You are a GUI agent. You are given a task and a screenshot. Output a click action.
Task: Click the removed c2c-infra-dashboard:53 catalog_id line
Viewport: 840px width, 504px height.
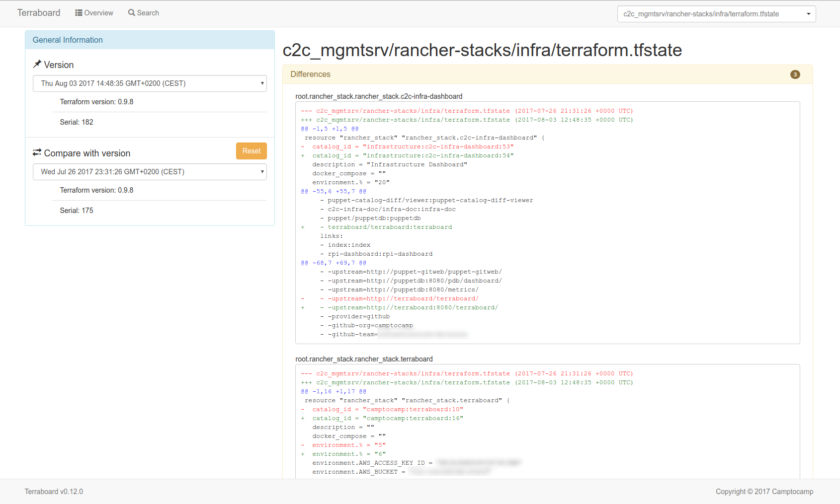coord(407,146)
